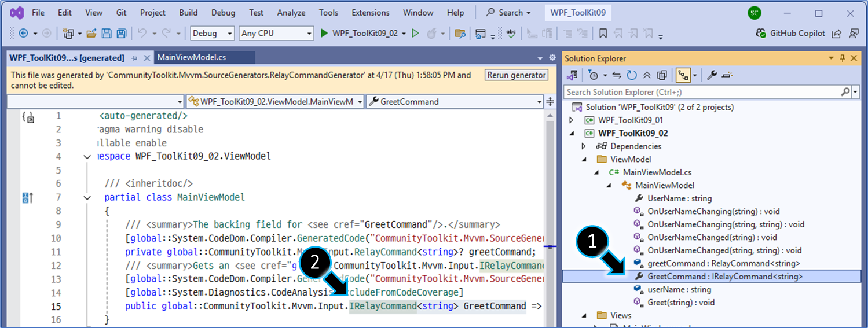This screenshot has height=328, width=868.
Task: Click the Visual Studio logo icon
Action: (16, 12)
